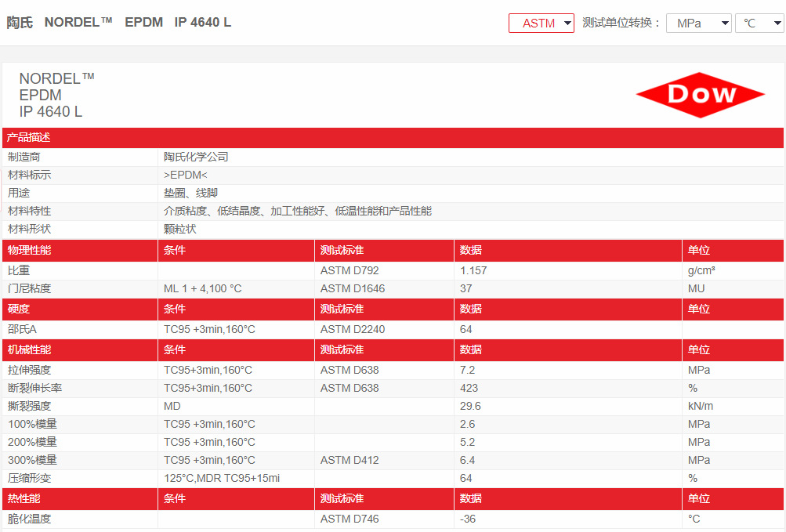This screenshot has width=786, height=532.
Task: Click the '200%模量' row label
Action: [33, 442]
